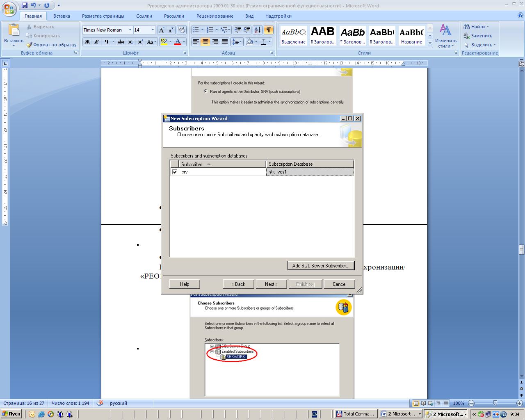Viewport: 525px width, 420px height.
Task: Grow font size with the larger A icon
Action: click(x=162, y=30)
